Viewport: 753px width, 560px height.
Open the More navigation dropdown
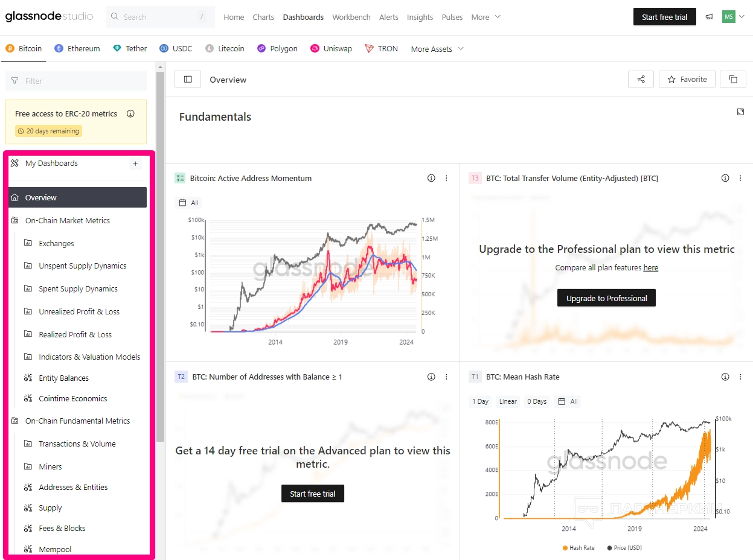[485, 17]
